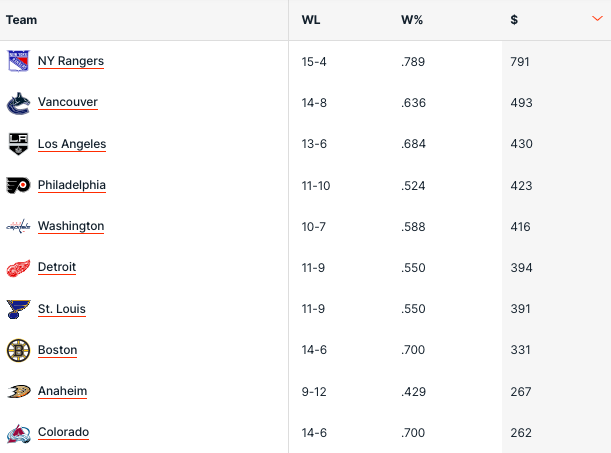Sort by the W% column header
The height and width of the screenshot is (453, 611).
click(412, 20)
